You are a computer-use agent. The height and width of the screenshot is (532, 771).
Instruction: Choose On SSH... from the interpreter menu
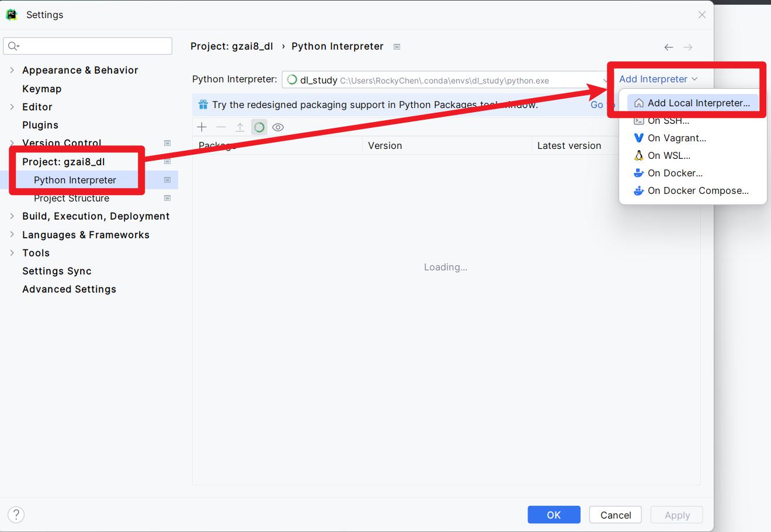693,120
